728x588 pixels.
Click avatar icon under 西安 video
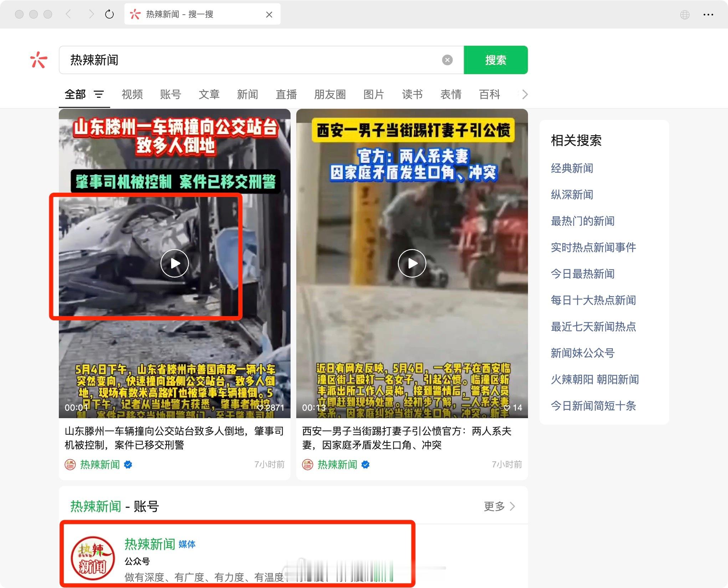(x=307, y=465)
